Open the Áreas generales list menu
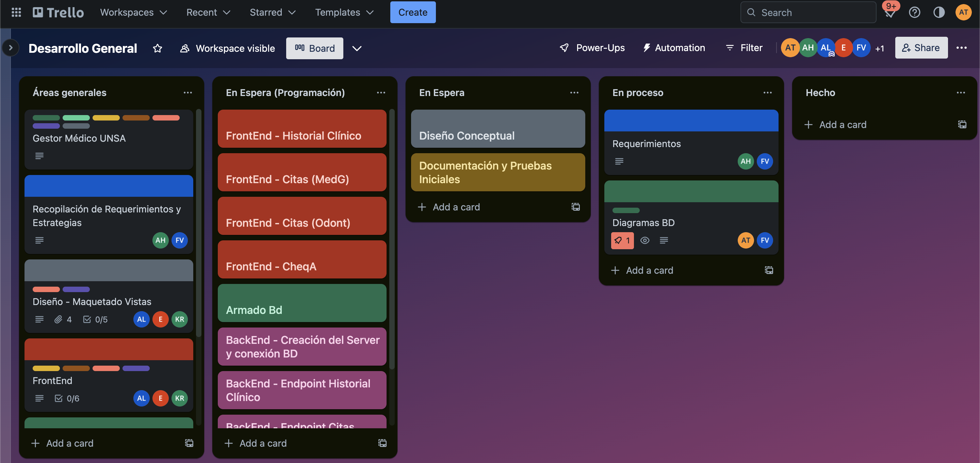Viewport: 980px width, 463px height. tap(188, 92)
